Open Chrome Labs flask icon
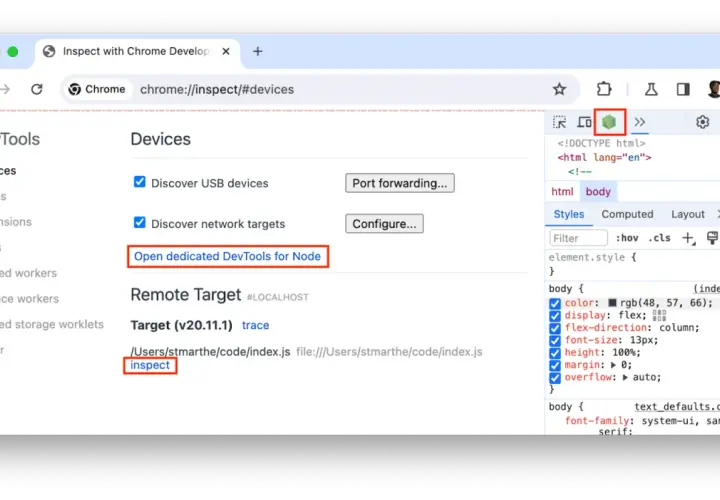The image size is (720, 500). tap(651, 89)
